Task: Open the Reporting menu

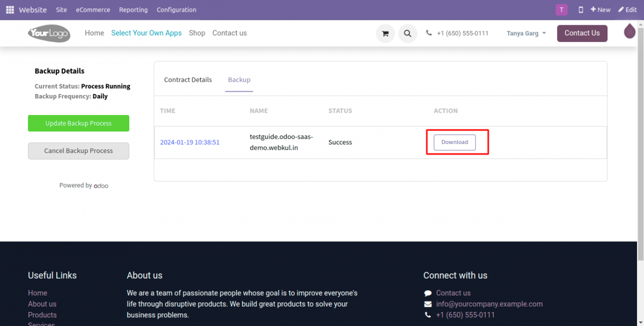Action: click(133, 10)
